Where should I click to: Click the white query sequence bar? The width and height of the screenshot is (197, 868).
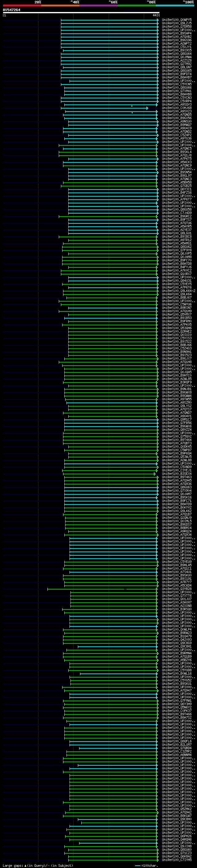81,13
